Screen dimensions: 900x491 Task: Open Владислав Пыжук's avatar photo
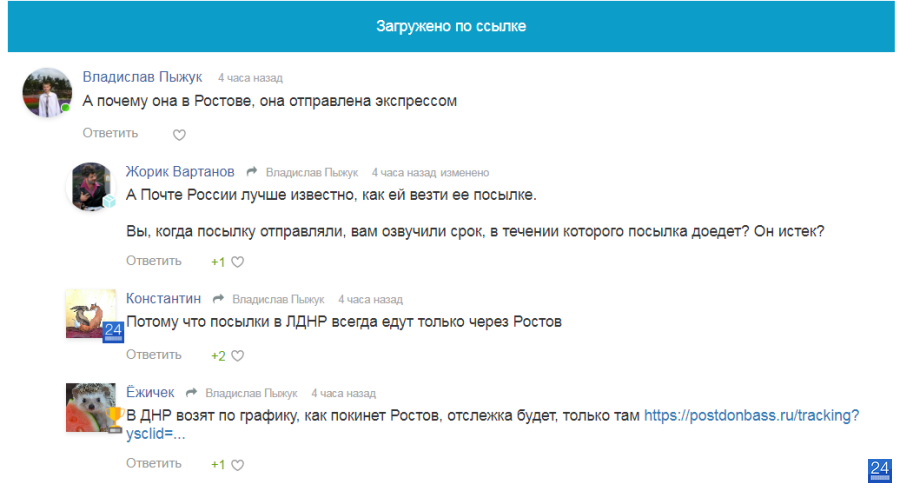click(47, 92)
